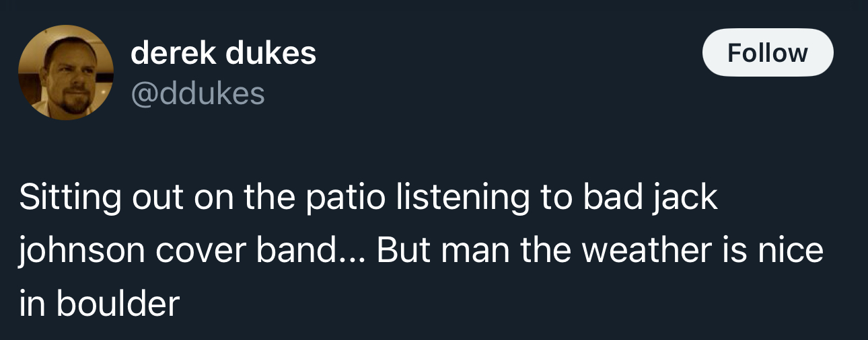Click derek dukes' profile picture
Screen dimensions: 868x340
tap(65, 73)
